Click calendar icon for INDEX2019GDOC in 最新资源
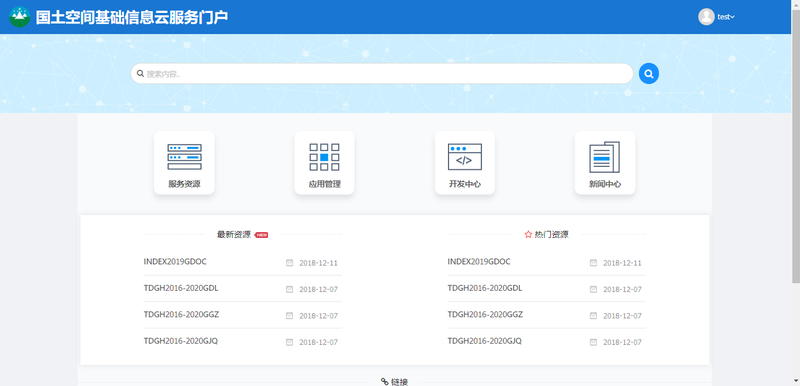800x386 pixels. (289, 263)
